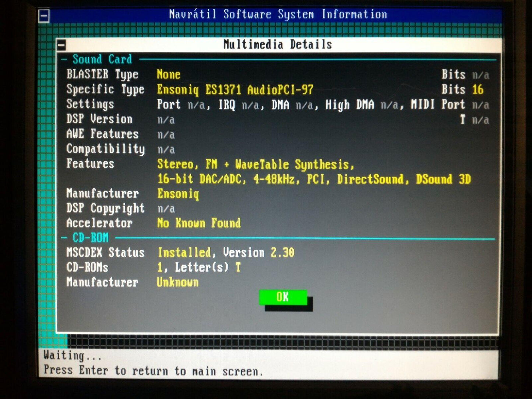Viewport: 532px width, 399px height.
Task: Click the Navrátil Software System Information title
Action: 278,14
